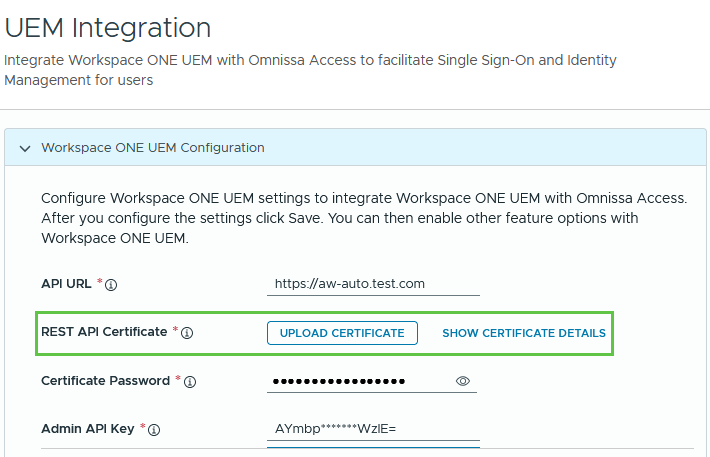
Task: Click the Upload Certificate button
Action: pos(342,333)
